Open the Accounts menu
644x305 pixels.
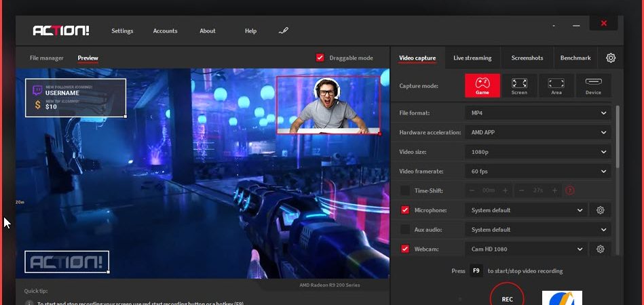[165, 30]
